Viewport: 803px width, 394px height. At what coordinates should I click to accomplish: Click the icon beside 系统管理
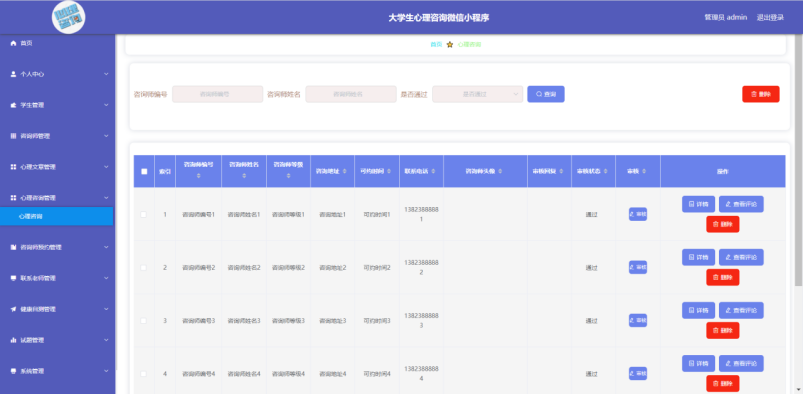13,371
